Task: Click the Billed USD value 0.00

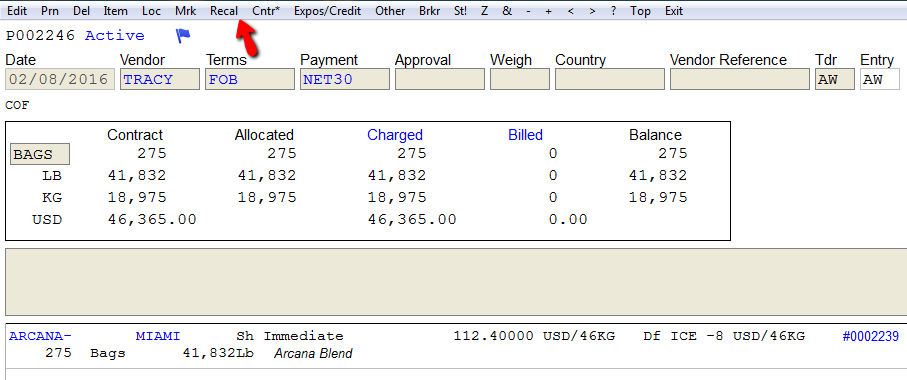Action: pyautogui.click(x=567, y=220)
